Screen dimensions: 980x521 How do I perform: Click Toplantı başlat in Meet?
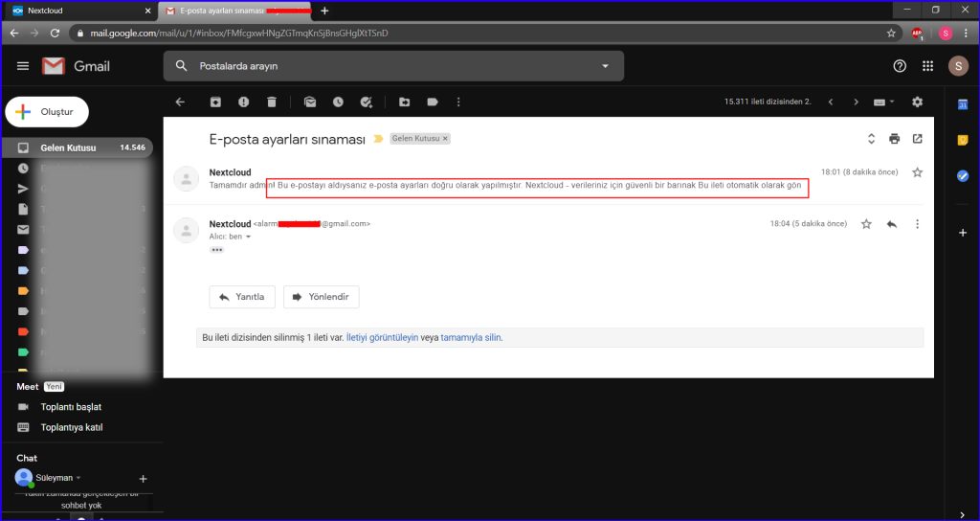(x=71, y=407)
